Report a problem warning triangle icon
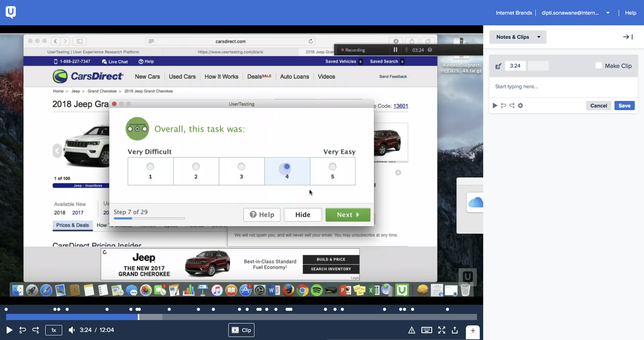This screenshot has height=340, width=644. pyautogui.click(x=412, y=330)
